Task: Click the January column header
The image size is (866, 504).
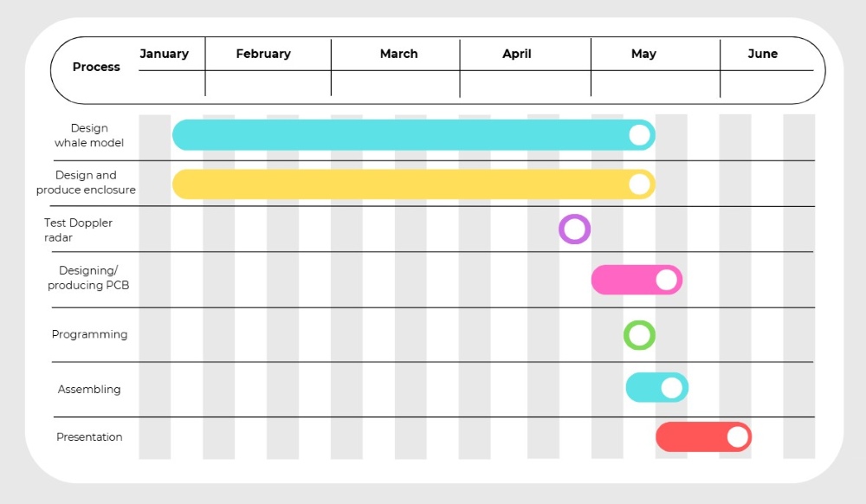Action: (x=164, y=54)
